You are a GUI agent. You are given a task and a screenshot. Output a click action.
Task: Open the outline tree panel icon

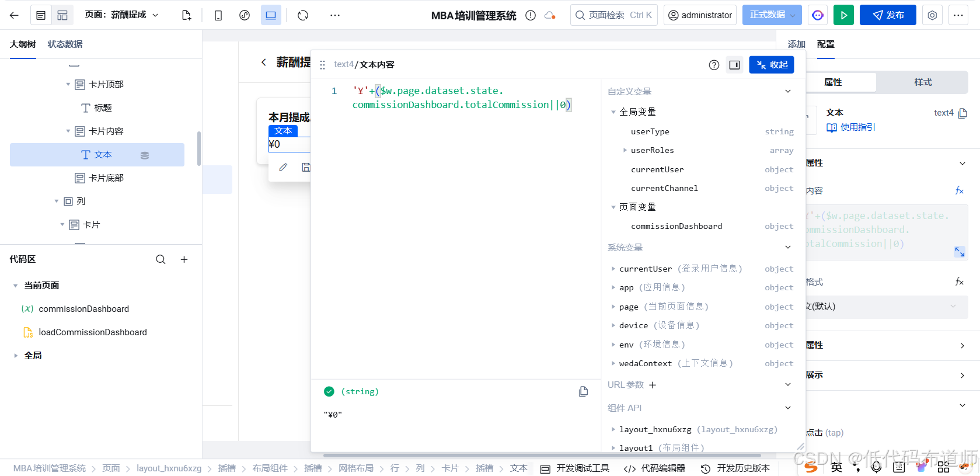41,15
